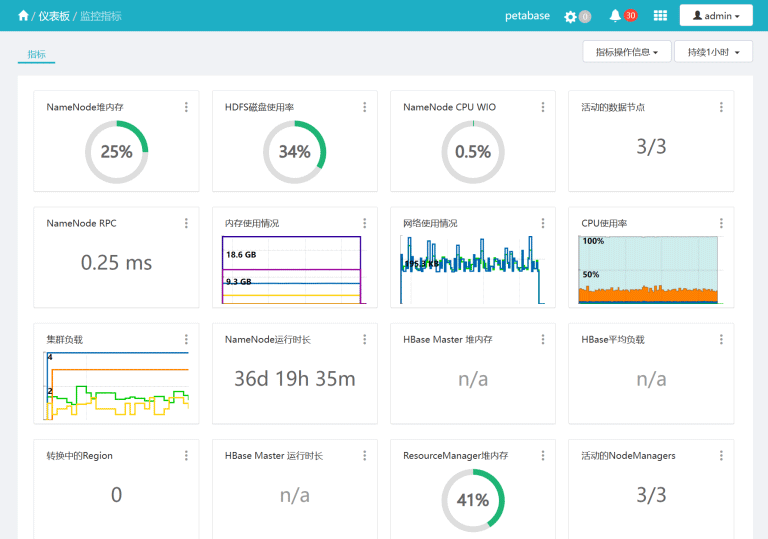Open the settings gear icon in the header

(571, 16)
